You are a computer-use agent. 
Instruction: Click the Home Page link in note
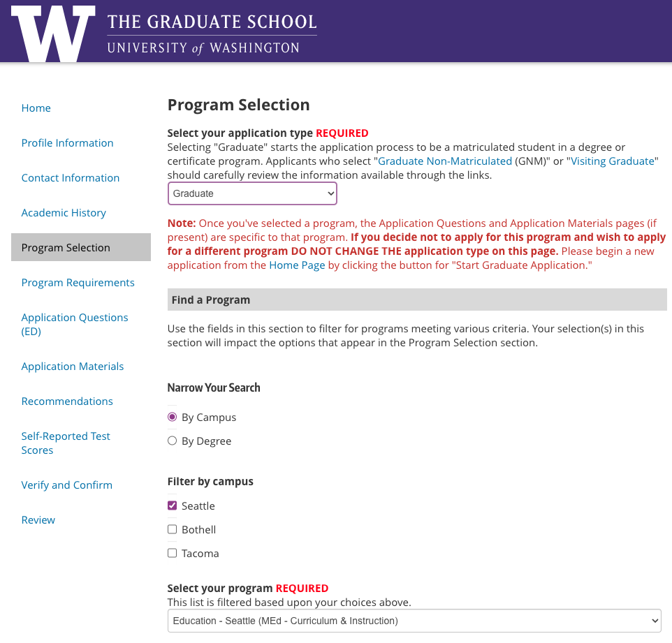tap(297, 265)
